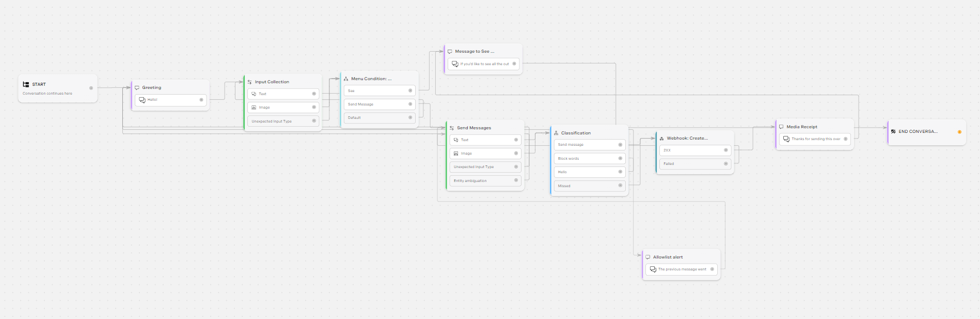The width and height of the screenshot is (980, 319).
Task: Click the Message to See node bubble icon
Action: (x=450, y=52)
